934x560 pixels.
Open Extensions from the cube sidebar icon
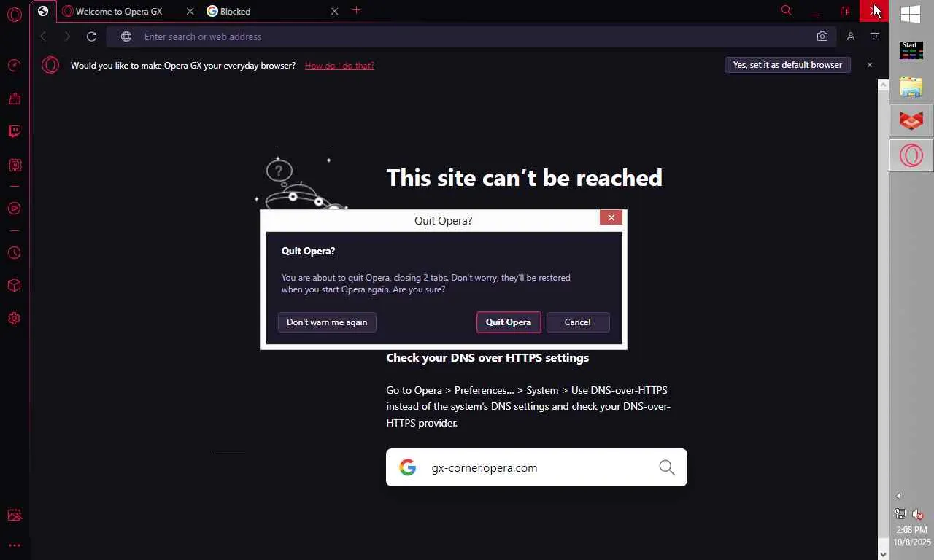coord(14,285)
